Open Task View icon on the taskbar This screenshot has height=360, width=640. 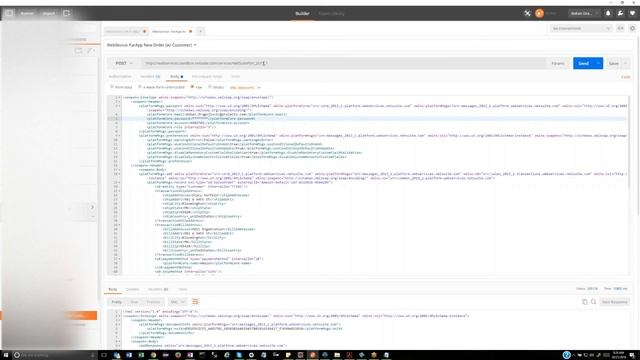(104, 355)
